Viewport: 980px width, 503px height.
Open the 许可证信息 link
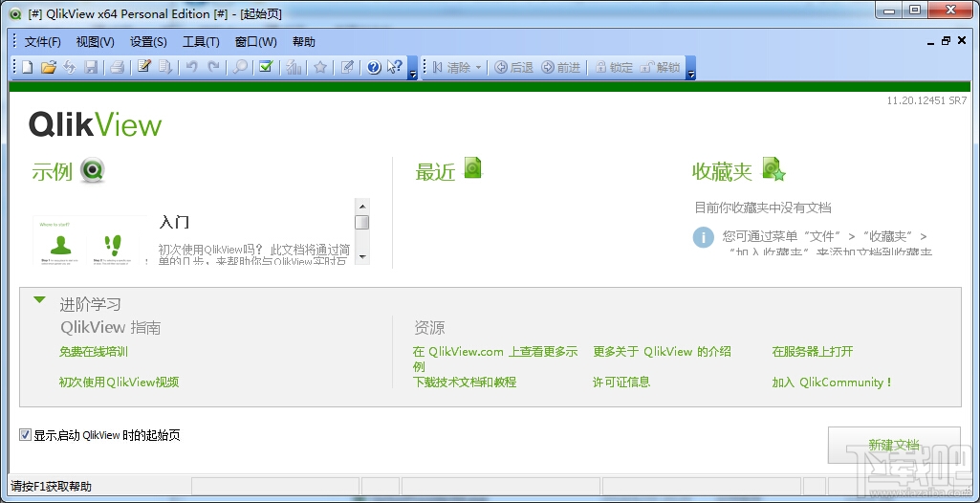click(x=621, y=382)
